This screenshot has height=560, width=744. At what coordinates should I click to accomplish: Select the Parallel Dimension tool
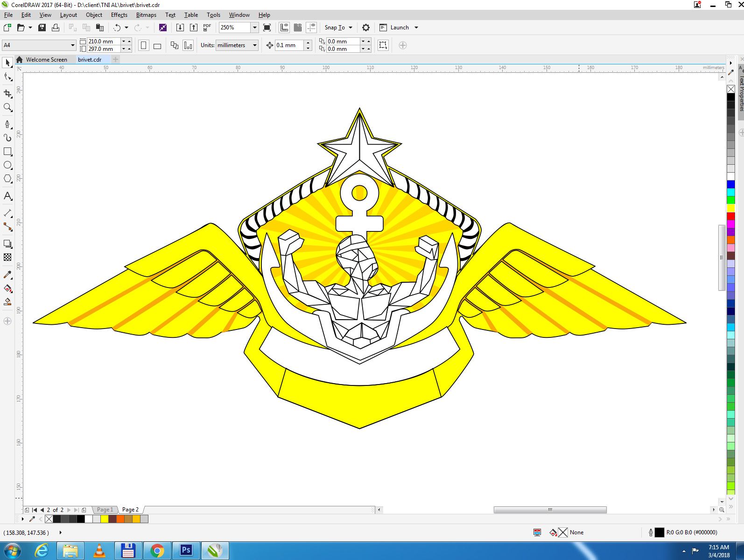coord(7,213)
